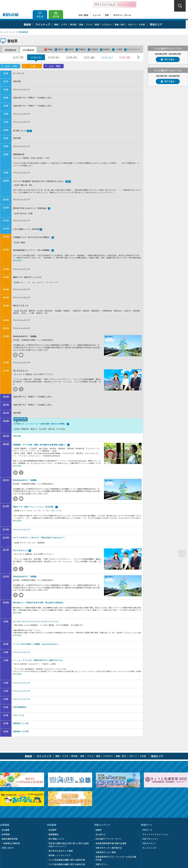Image resolution: width=188 pixels, height=868 pixels.
Task: Open the top ラインナップ nav item
Action: point(43,25)
